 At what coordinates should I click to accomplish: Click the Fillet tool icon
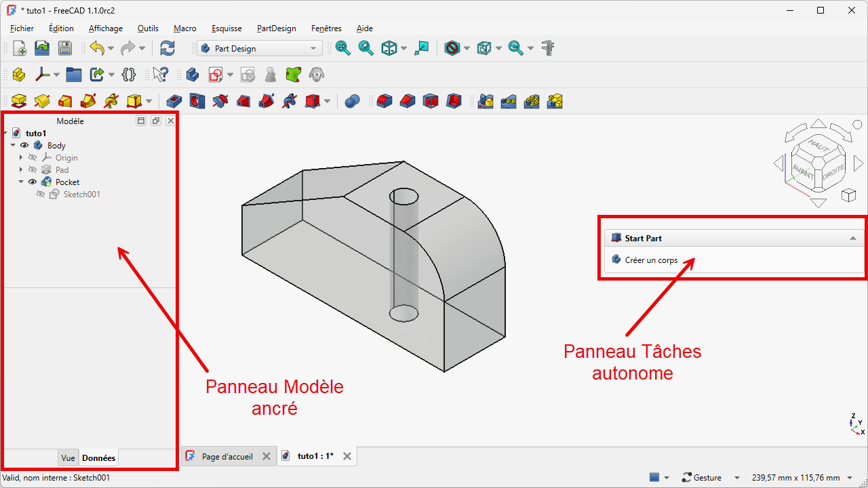tap(384, 102)
